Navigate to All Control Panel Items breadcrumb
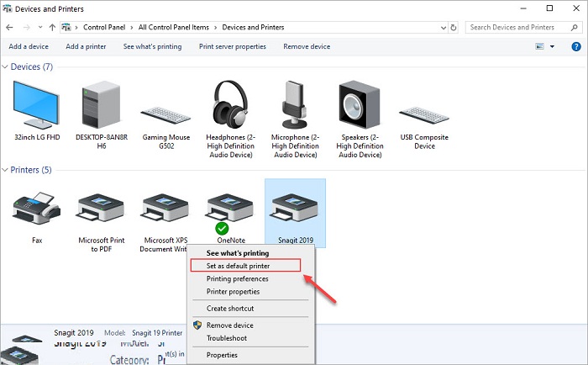This screenshot has height=365, width=588. [x=174, y=28]
